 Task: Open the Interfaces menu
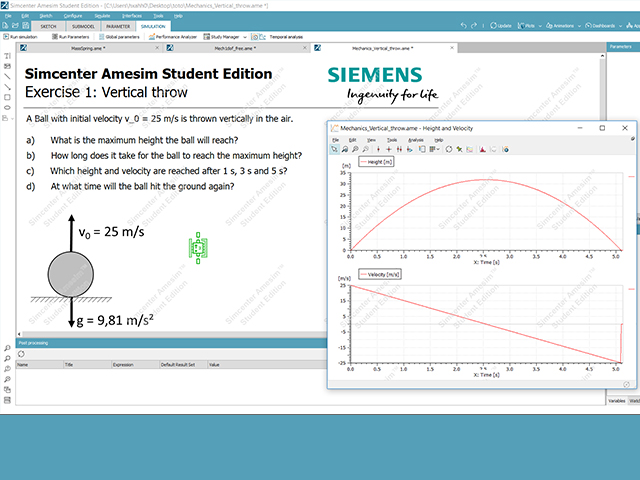click(x=132, y=16)
